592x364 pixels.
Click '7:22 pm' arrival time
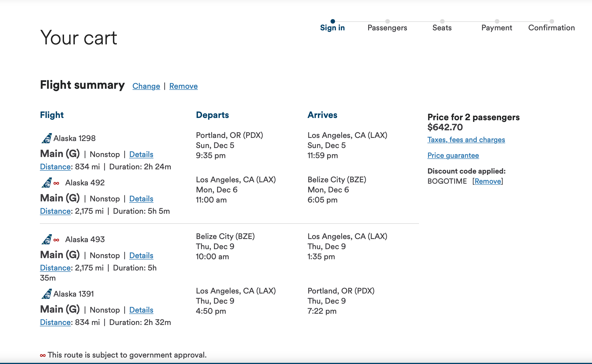(322, 311)
